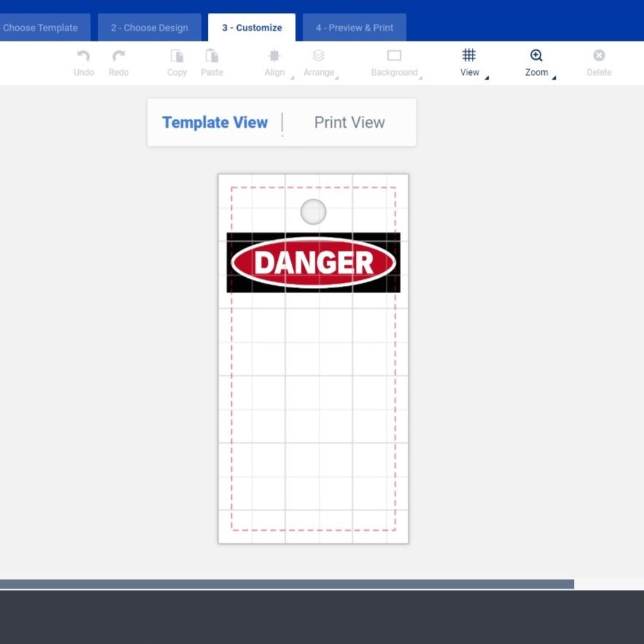Switch to Print View tab
The width and height of the screenshot is (644, 644).
click(x=349, y=122)
